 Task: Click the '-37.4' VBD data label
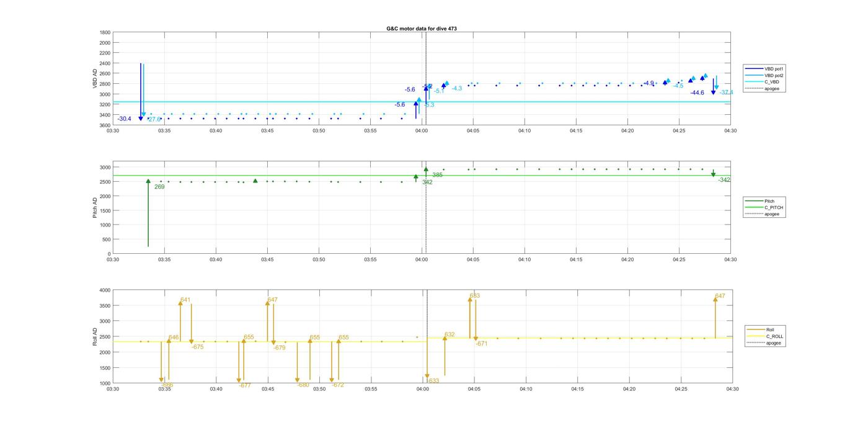point(726,92)
